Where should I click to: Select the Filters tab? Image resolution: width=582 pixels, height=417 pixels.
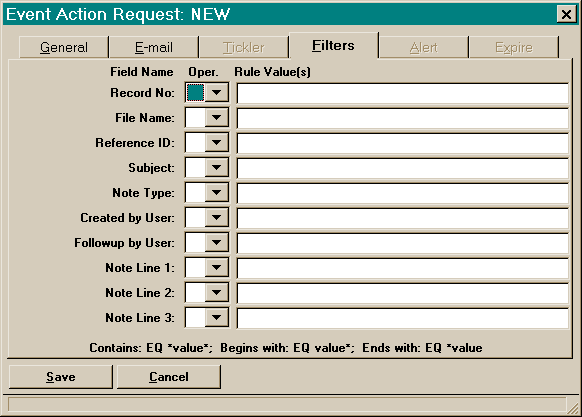pos(333,46)
